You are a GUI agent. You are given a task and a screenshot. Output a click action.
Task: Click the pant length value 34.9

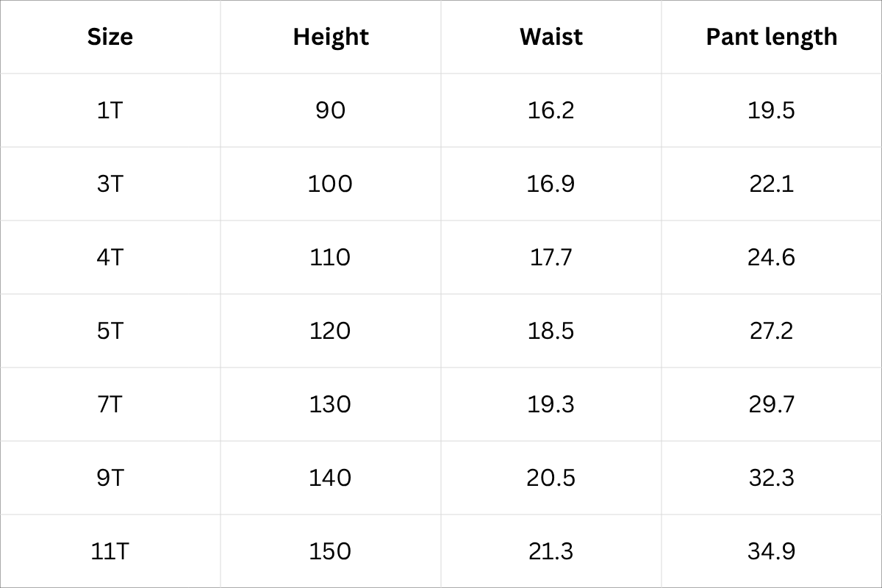[x=771, y=551]
